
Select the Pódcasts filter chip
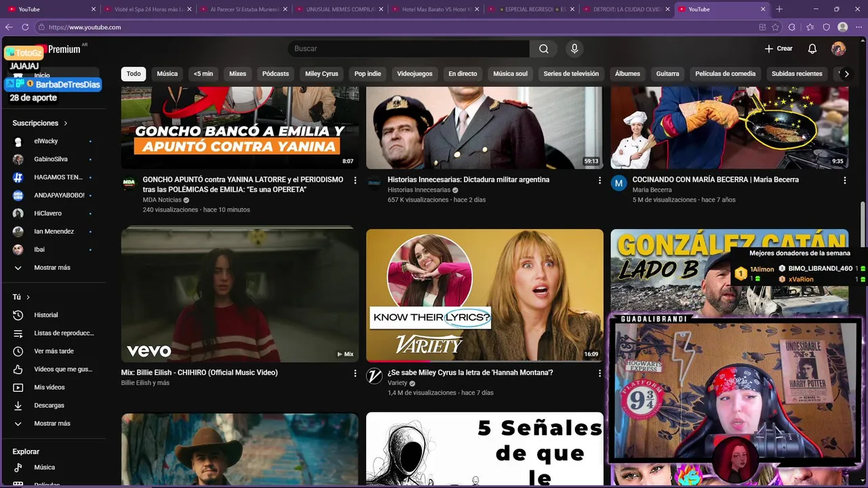[275, 74]
